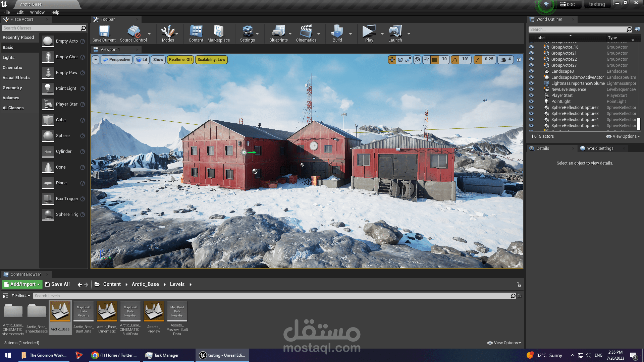Click the Build toolbar icon

pos(337,33)
